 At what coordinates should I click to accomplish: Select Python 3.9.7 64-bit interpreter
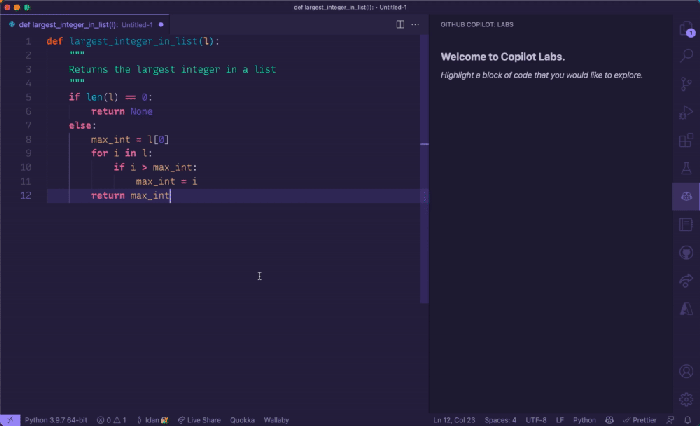(56, 420)
